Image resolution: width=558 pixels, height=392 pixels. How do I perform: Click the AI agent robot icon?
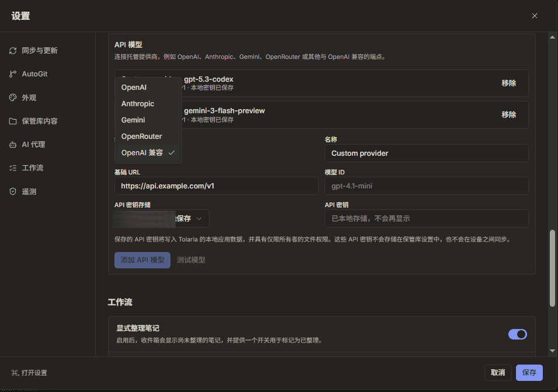tap(13, 145)
